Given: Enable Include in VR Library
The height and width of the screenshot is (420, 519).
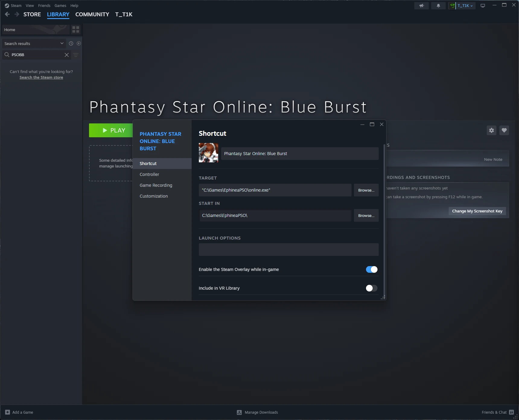Looking at the screenshot, I should pos(371,288).
